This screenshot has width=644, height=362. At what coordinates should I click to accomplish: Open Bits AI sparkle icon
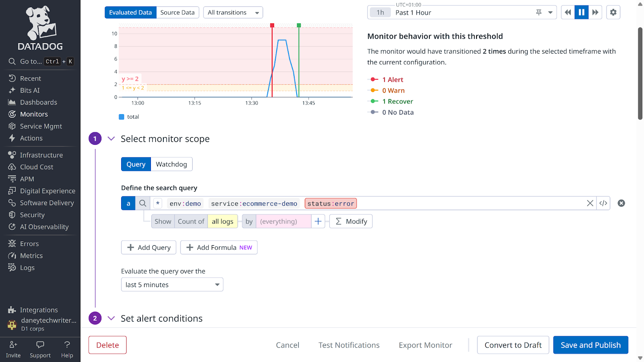pyautogui.click(x=12, y=90)
